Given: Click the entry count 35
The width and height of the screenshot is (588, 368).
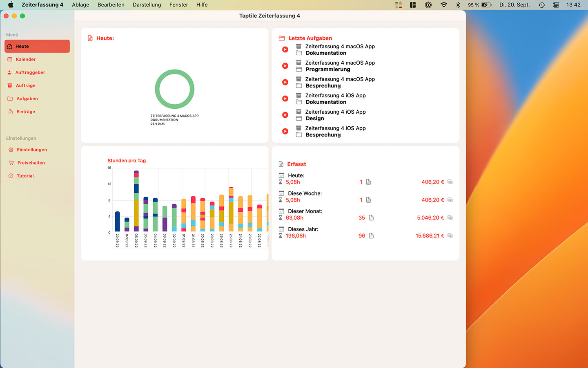Looking at the screenshot, I should [362, 218].
